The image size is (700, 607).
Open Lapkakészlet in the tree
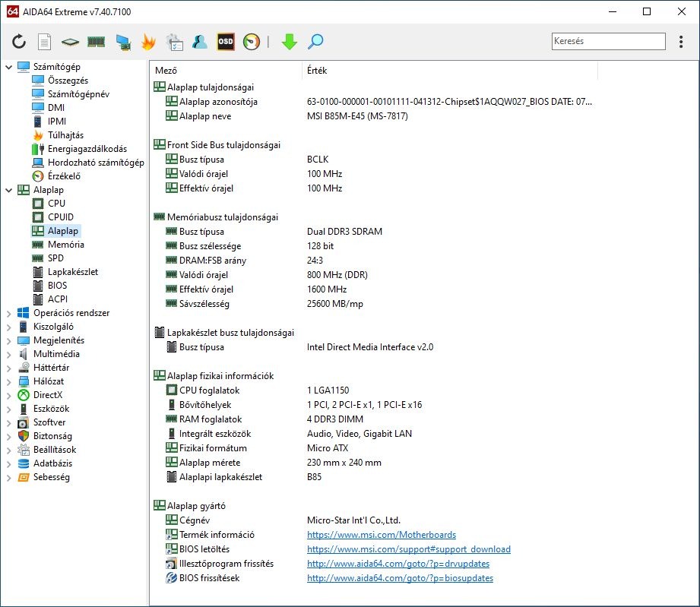point(73,272)
